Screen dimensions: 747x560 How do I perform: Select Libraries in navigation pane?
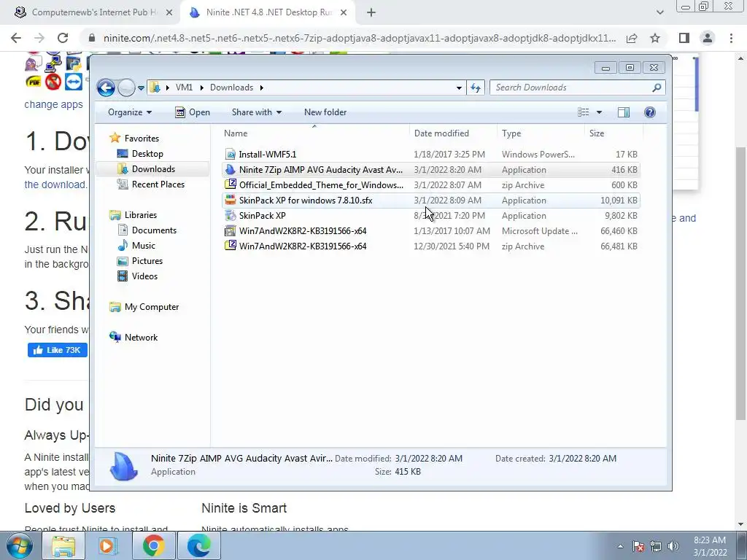click(x=141, y=215)
